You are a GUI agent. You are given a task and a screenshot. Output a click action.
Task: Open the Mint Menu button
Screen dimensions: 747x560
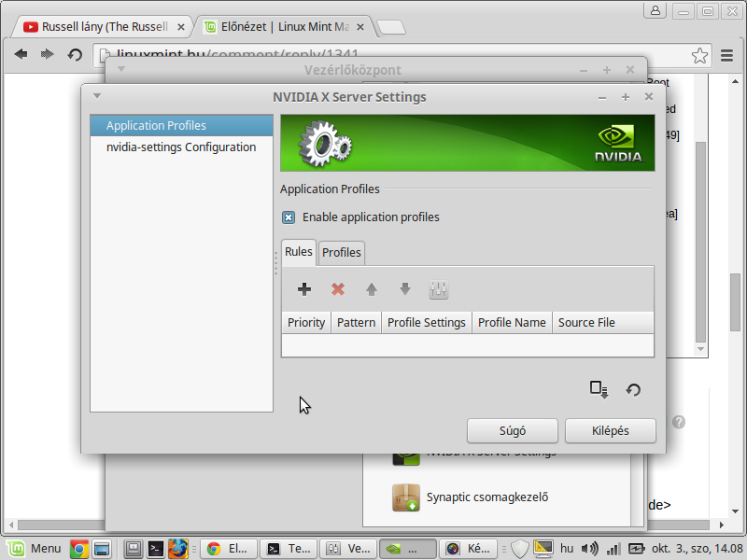[x=34, y=549]
